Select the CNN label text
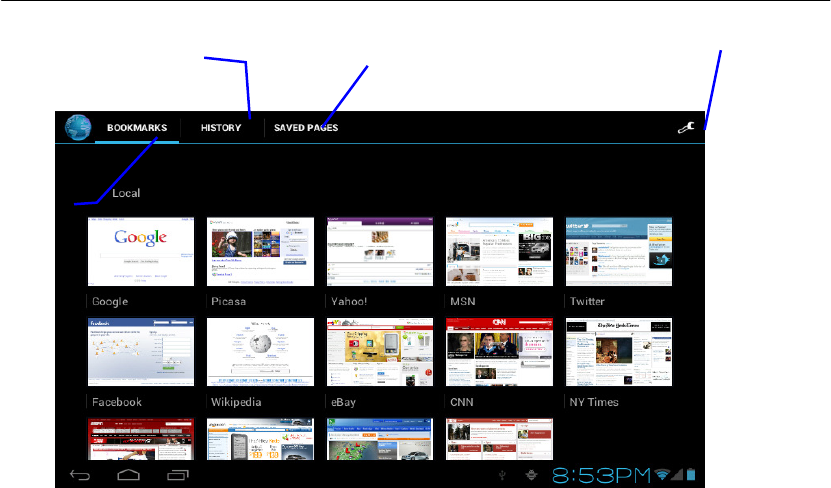831x488 pixels. click(462, 402)
